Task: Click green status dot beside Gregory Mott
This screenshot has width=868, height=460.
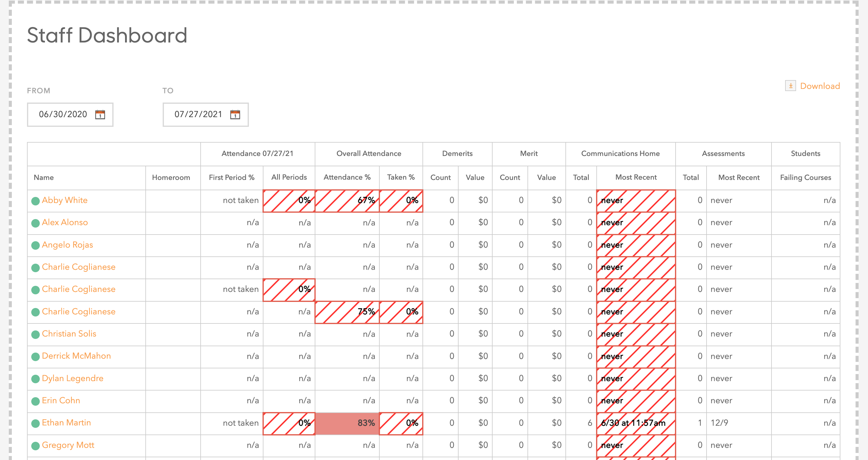Action: coord(36,446)
